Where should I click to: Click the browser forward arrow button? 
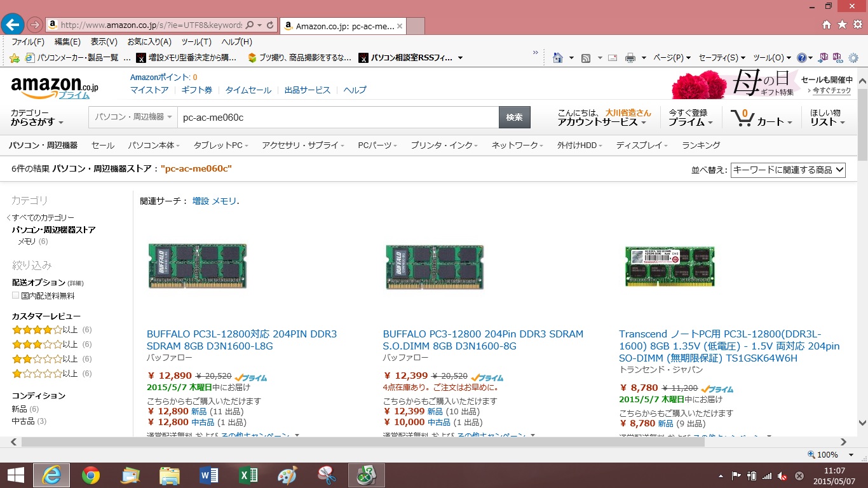coord(35,25)
